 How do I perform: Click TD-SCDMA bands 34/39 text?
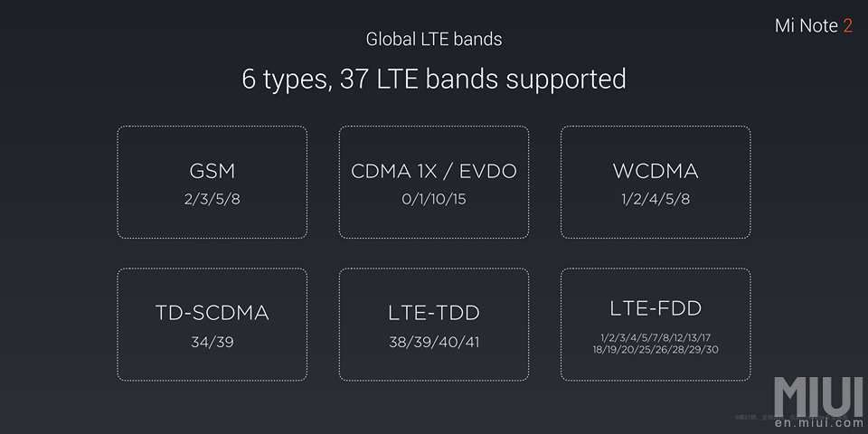(212, 342)
